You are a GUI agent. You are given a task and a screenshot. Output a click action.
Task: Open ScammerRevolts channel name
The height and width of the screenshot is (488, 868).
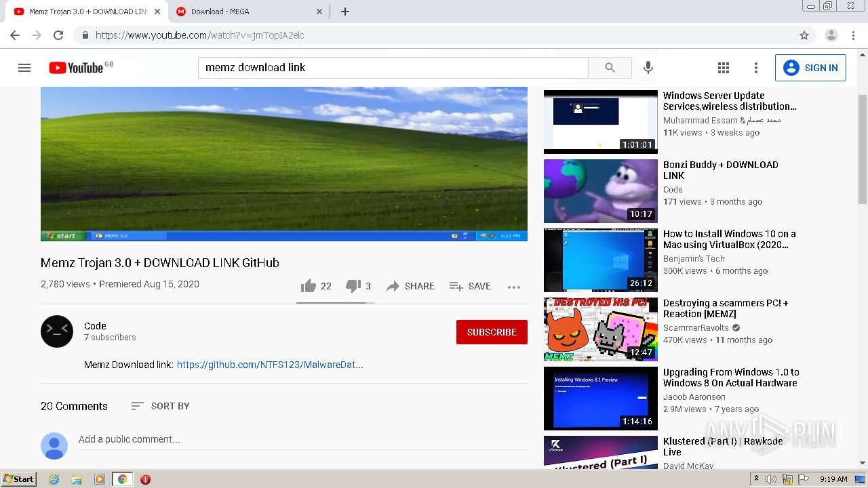(x=696, y=328)
